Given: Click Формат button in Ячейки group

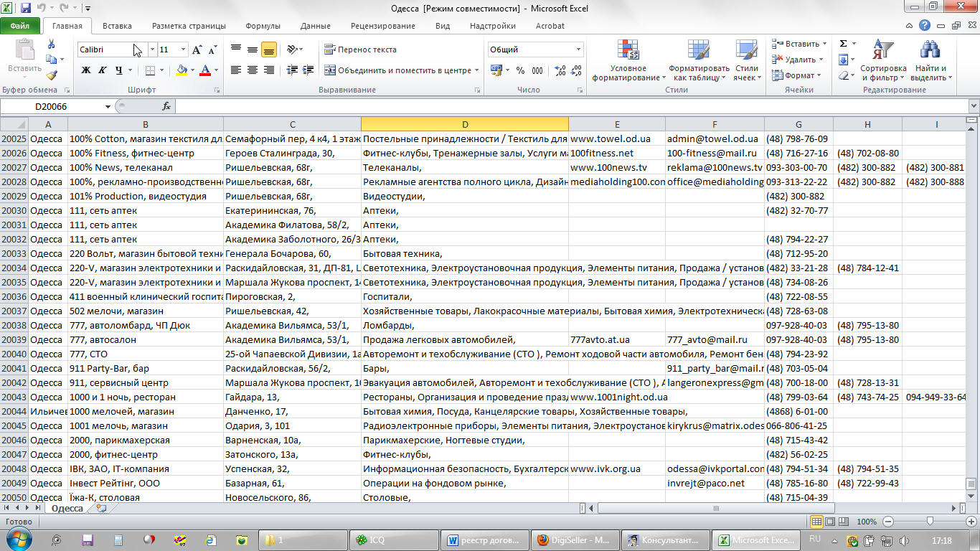Looking at the screenshot, I should coord(796,75).
